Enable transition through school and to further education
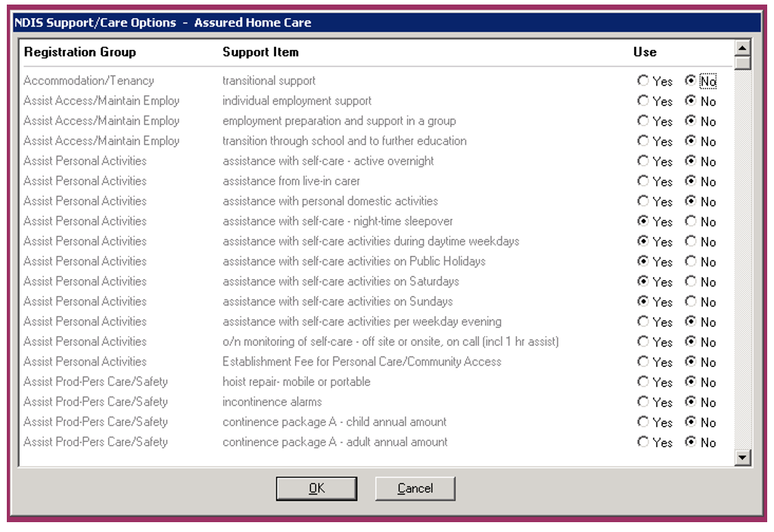774x532 pixels. (642, 141)
